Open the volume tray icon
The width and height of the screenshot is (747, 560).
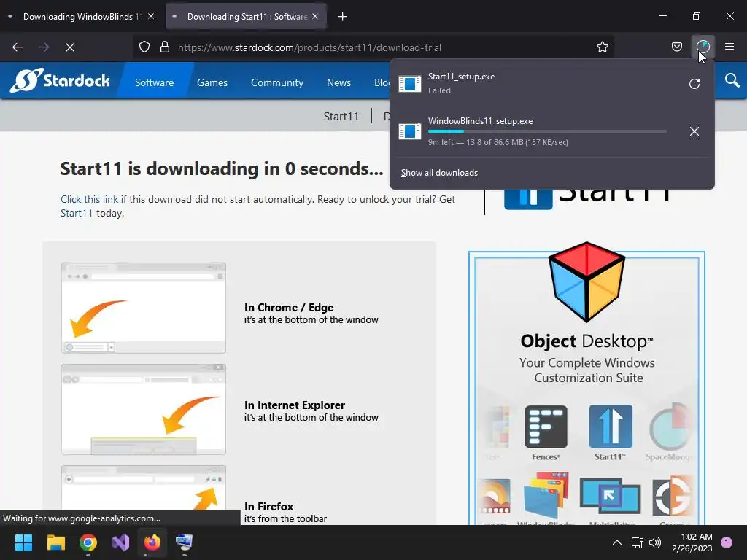coord(656,542)
